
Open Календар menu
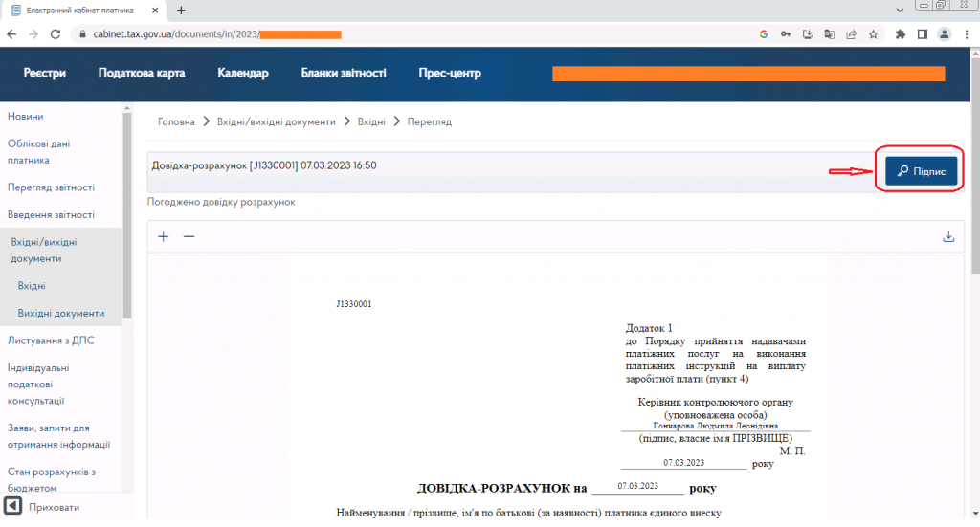[242, 73]
